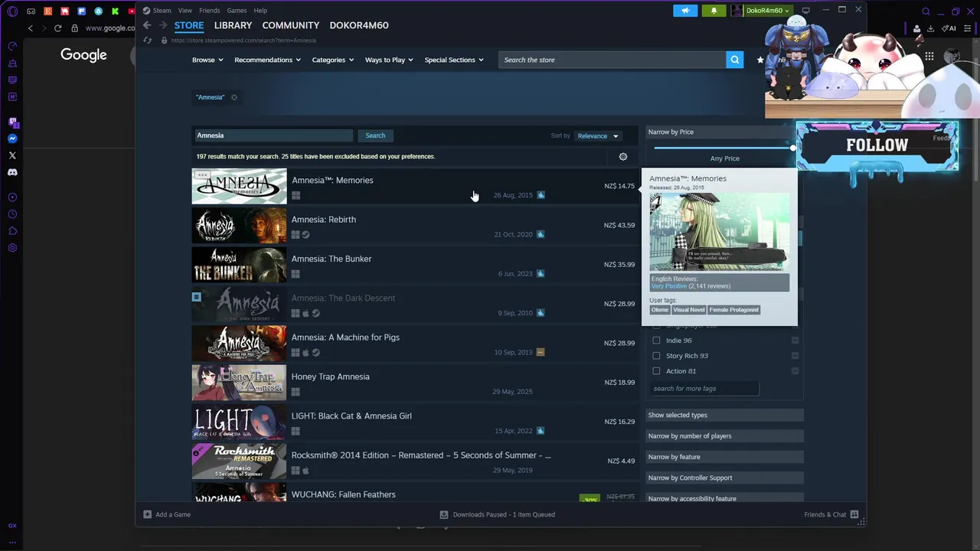The height and width of the screenshot is (551, 980).
Task: Switch to Big Picture mode monitor icon
Action: (x=806, y=11)
